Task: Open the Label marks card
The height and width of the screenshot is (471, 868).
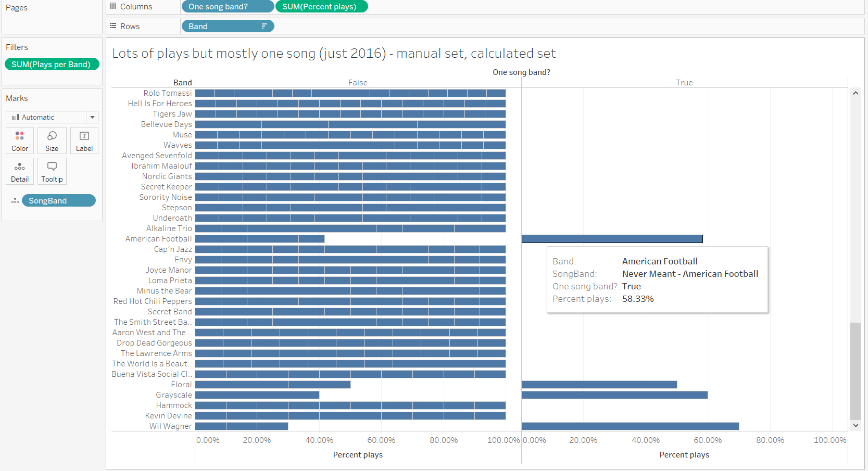Action: point(84,141)
